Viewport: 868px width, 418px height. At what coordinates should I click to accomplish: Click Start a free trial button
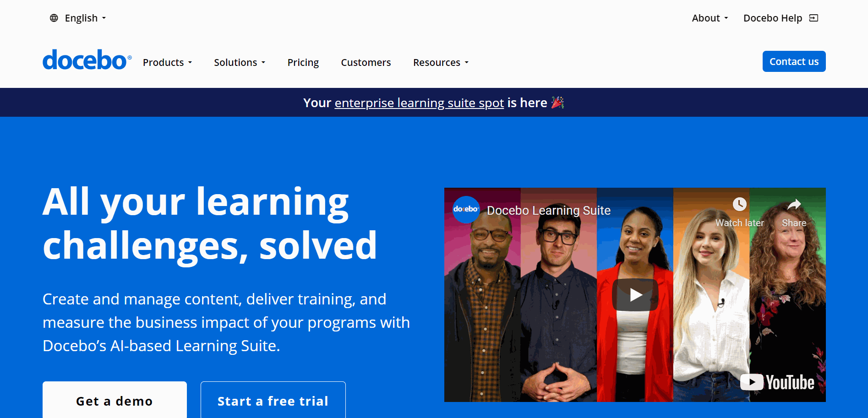coord(273,400)
